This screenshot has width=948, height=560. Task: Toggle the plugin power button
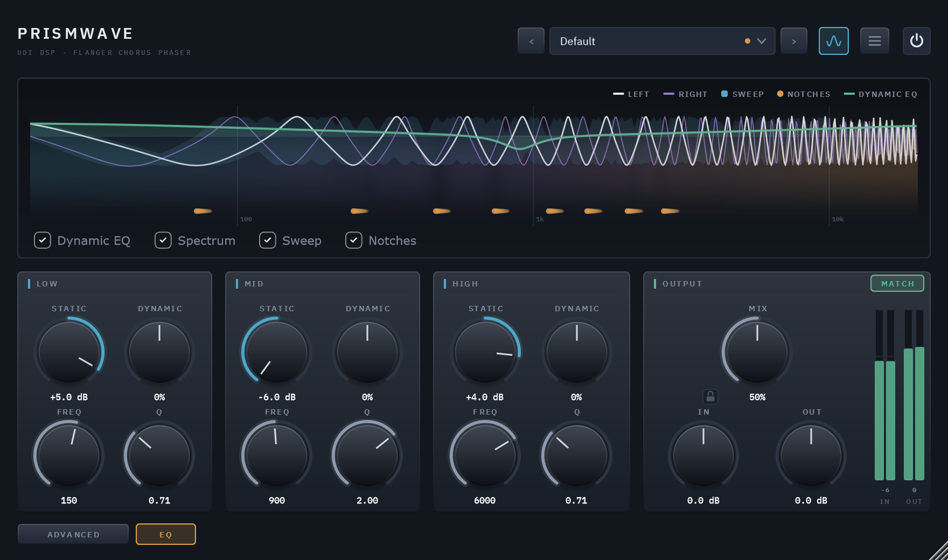click(916, 41)
